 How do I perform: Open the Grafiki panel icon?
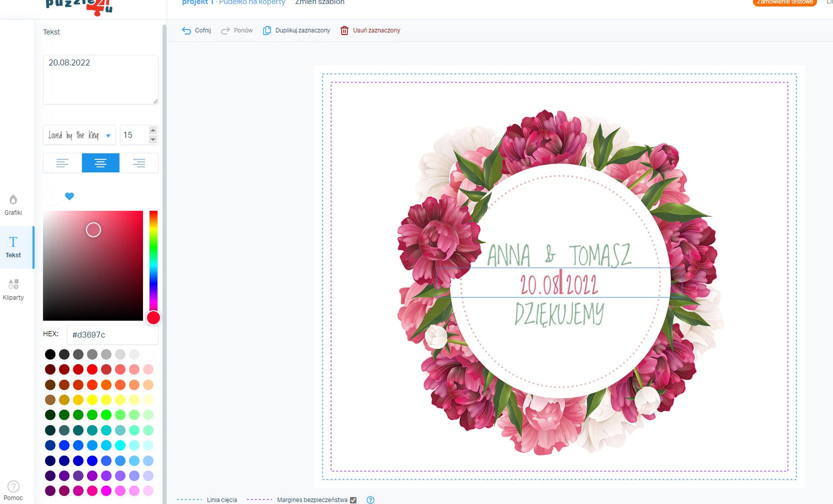[13, 199]
